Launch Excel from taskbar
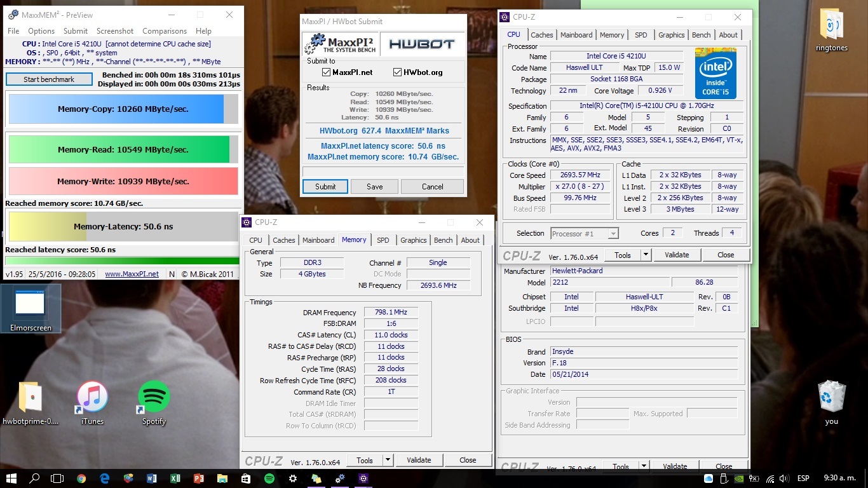868x488 pixels. (175, 478)
